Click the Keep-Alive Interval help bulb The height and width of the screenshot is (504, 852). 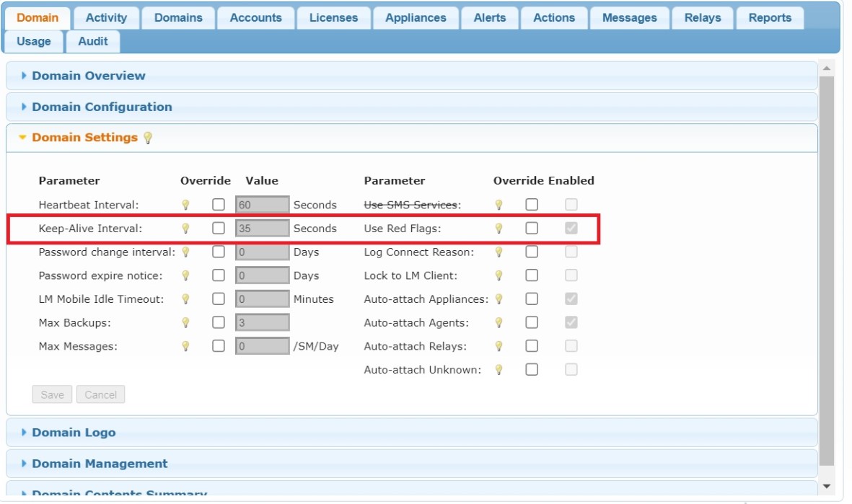point(186,229)
